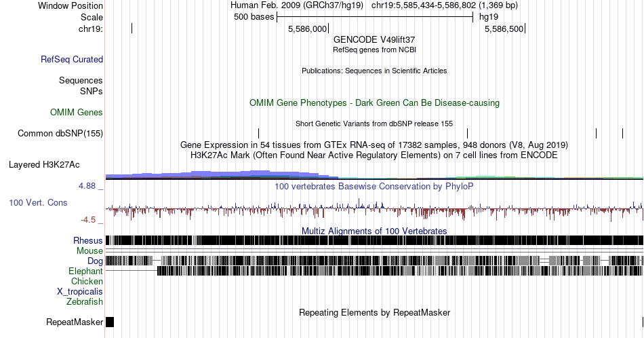Click the -4.5 PhyloP lower value

click(88, 220)
